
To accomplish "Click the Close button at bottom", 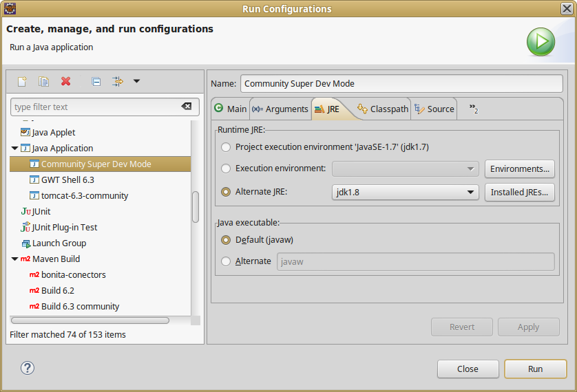I will pos(468,369).
